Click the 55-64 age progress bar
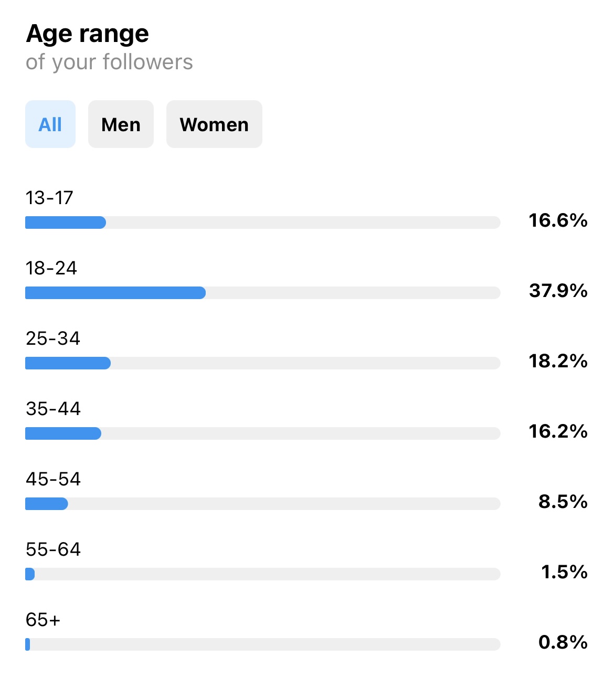The image size is (614, 700). coord(263,574)
